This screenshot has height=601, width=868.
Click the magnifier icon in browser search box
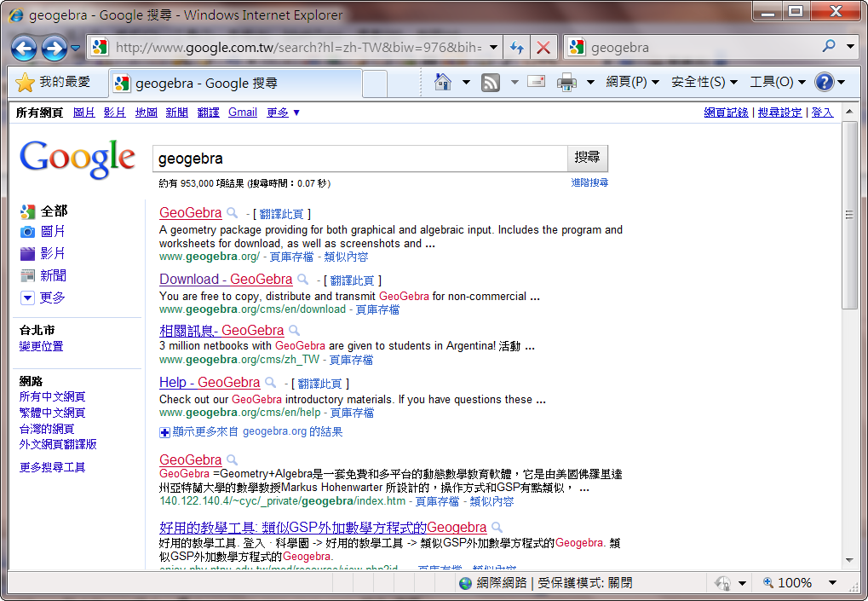pos(829,47)
